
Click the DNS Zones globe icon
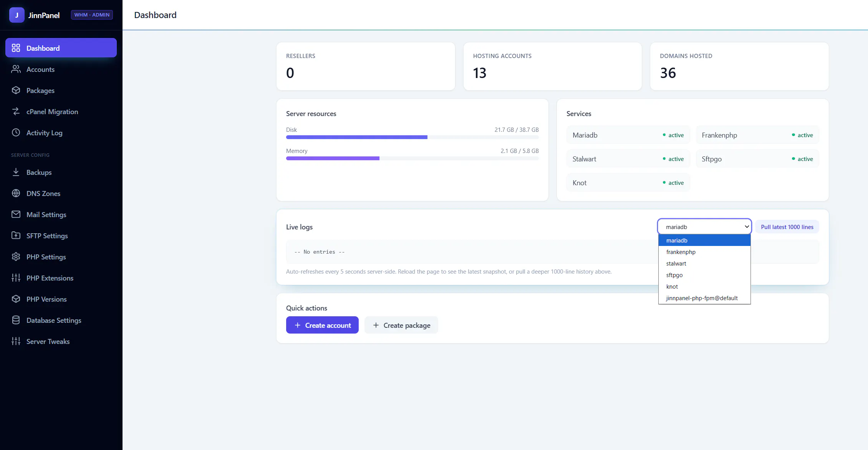click(16, 193)
